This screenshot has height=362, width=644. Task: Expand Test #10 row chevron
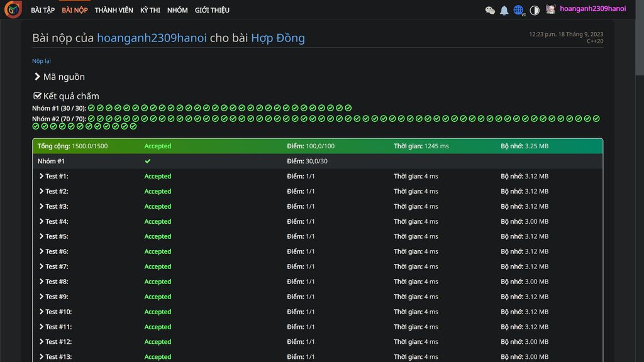coord(42,312)
